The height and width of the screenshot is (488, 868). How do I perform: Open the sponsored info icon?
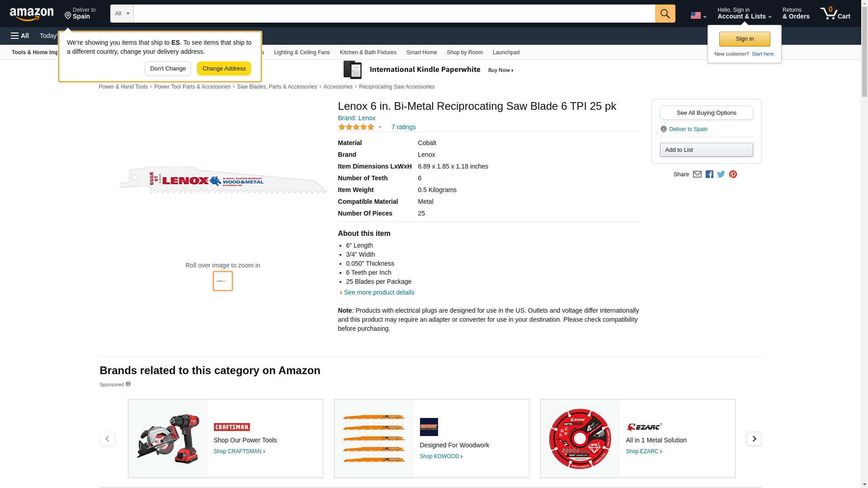[128, 384]
